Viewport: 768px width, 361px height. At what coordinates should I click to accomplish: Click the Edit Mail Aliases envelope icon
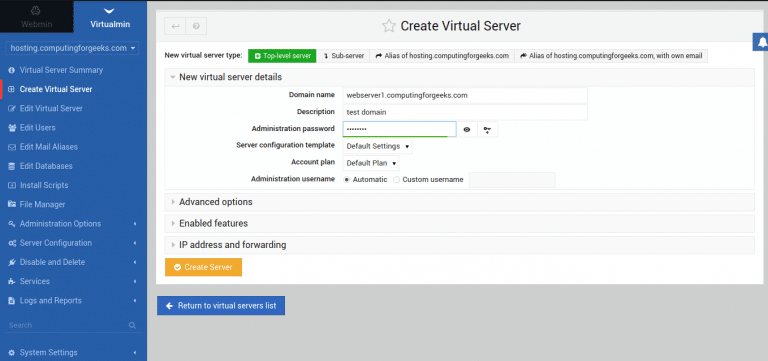point(12,147)
